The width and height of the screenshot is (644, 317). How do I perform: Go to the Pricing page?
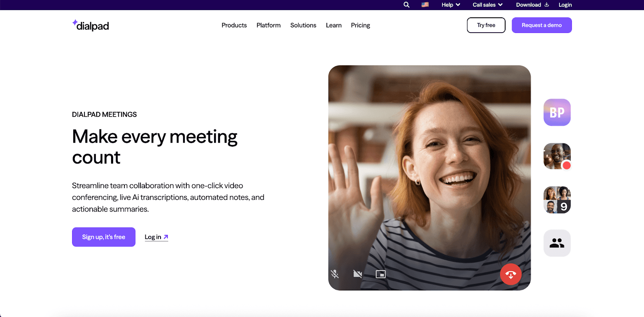360,25
